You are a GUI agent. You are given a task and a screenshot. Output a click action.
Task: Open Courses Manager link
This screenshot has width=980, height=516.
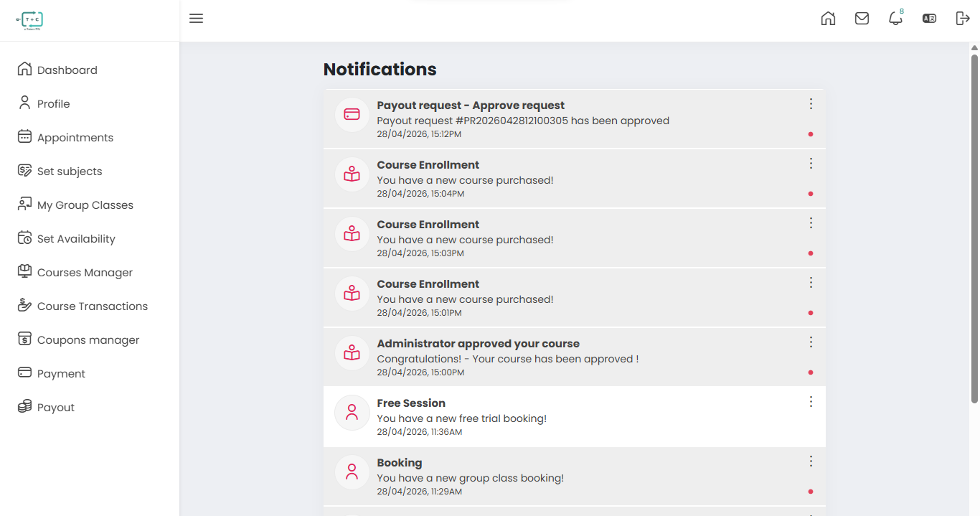(85, 272)
